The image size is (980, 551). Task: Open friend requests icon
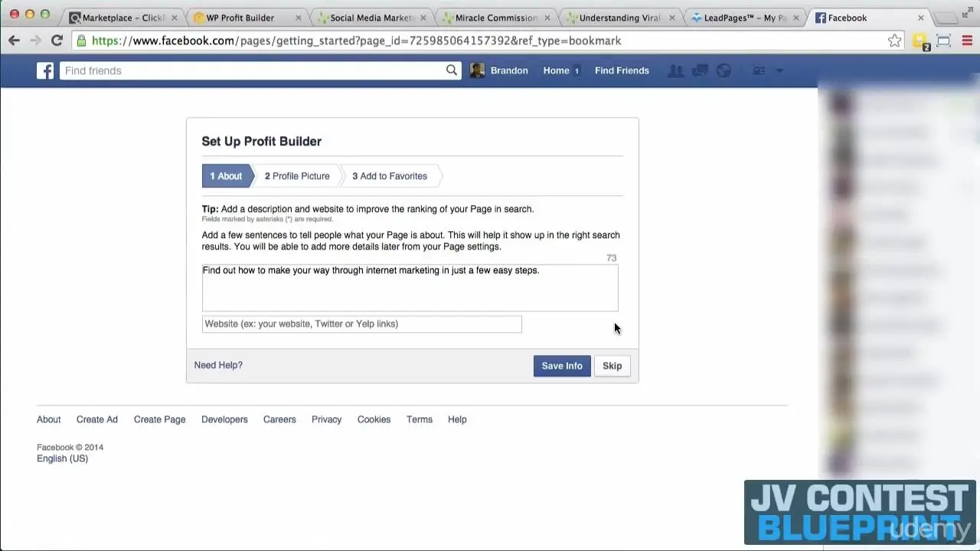[x=675, y=70]
